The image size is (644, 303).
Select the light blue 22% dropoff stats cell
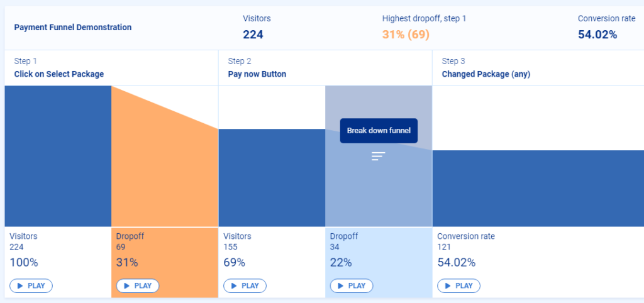[379, 262]
